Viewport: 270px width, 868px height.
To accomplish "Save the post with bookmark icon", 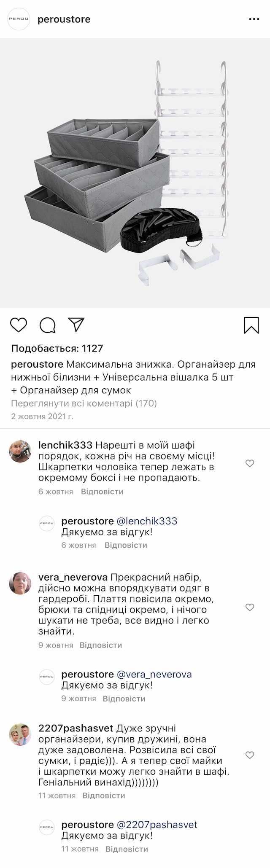I will pyautogui.click(x=251, y=325).
